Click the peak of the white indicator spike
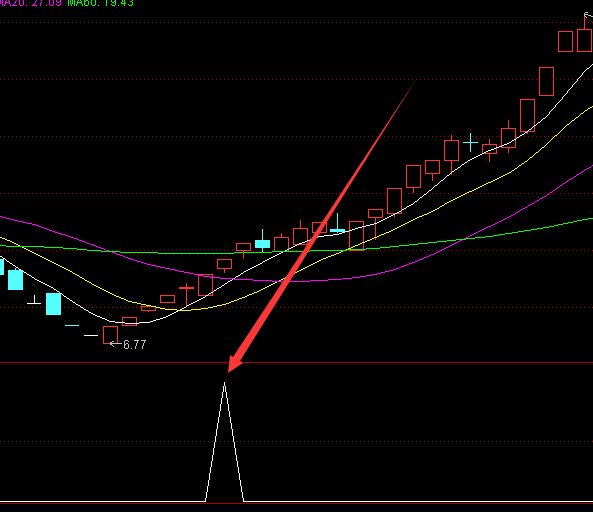 (x=224, y=383)
